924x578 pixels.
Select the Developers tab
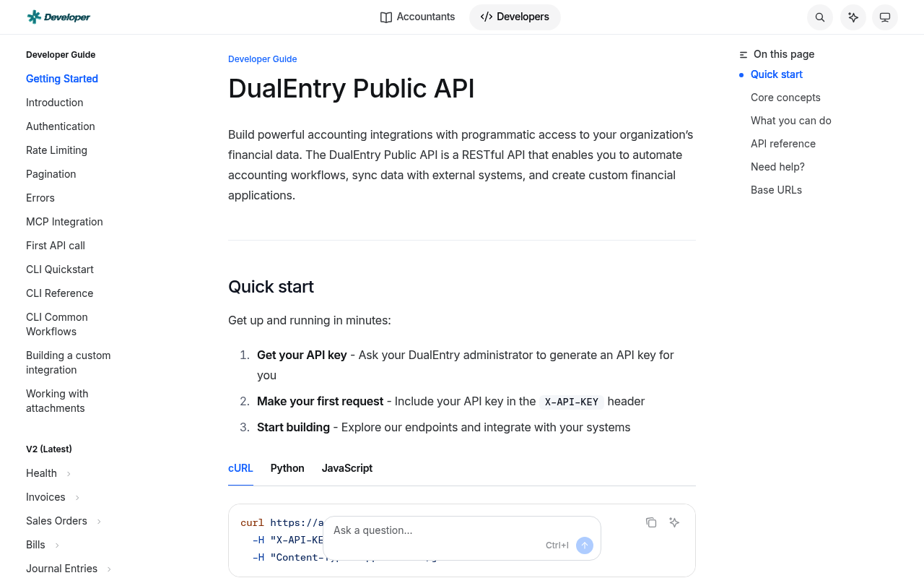(515, 17)
